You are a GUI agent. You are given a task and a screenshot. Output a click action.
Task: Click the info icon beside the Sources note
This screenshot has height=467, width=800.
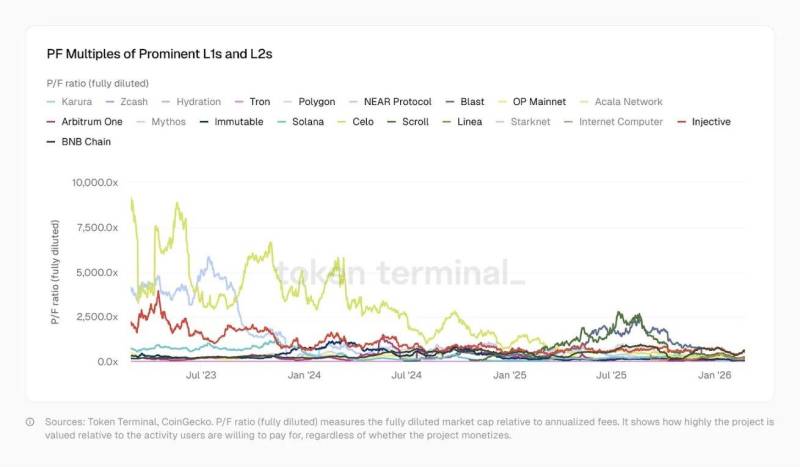tap(30, 422)
